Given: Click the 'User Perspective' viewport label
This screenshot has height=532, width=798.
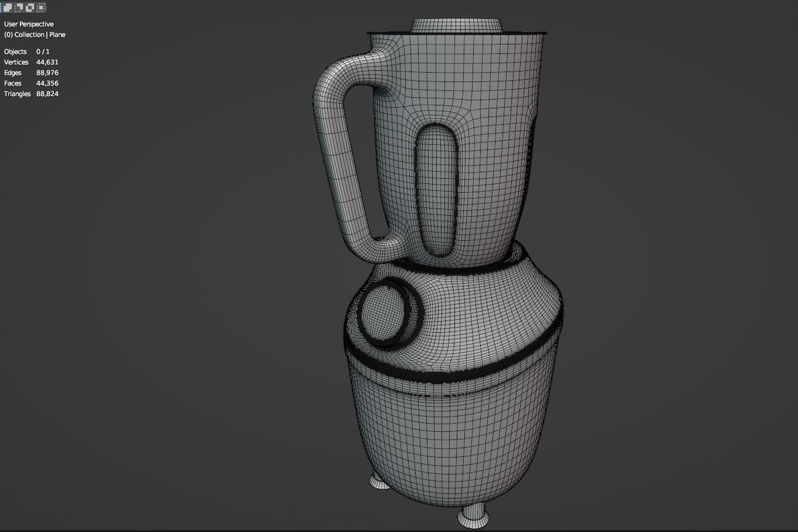Looking at the screenshot, I should pyautogui.click(x=29, y=24).
